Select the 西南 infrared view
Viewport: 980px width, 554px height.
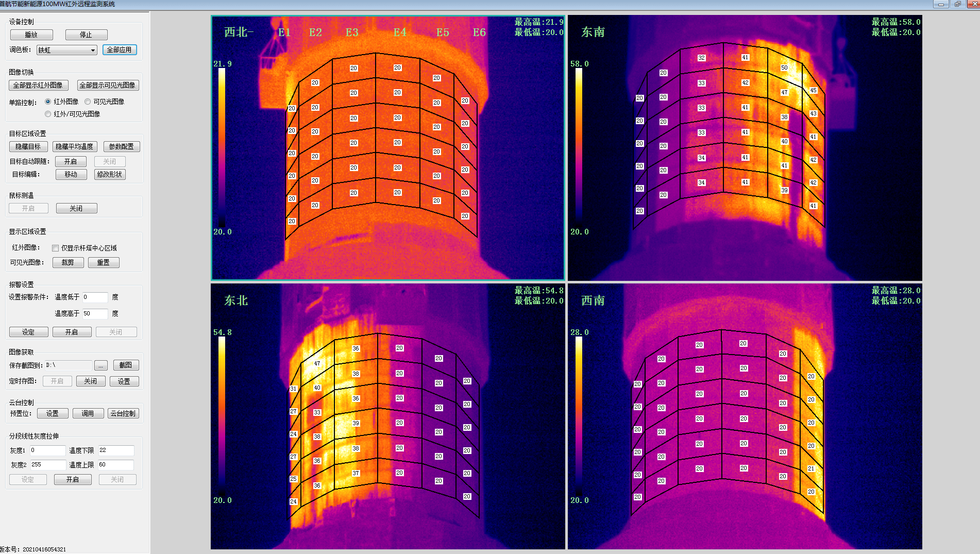(745, 416)
